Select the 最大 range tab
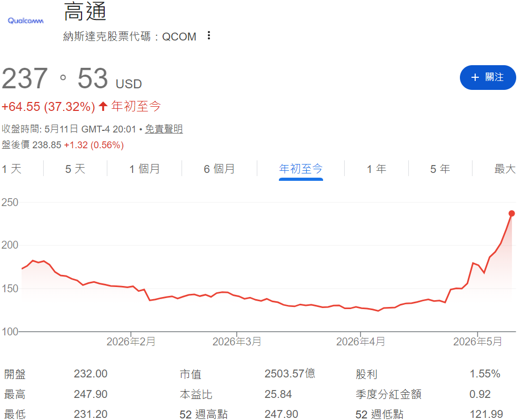The image size is (522, 420). pos(505,169)
